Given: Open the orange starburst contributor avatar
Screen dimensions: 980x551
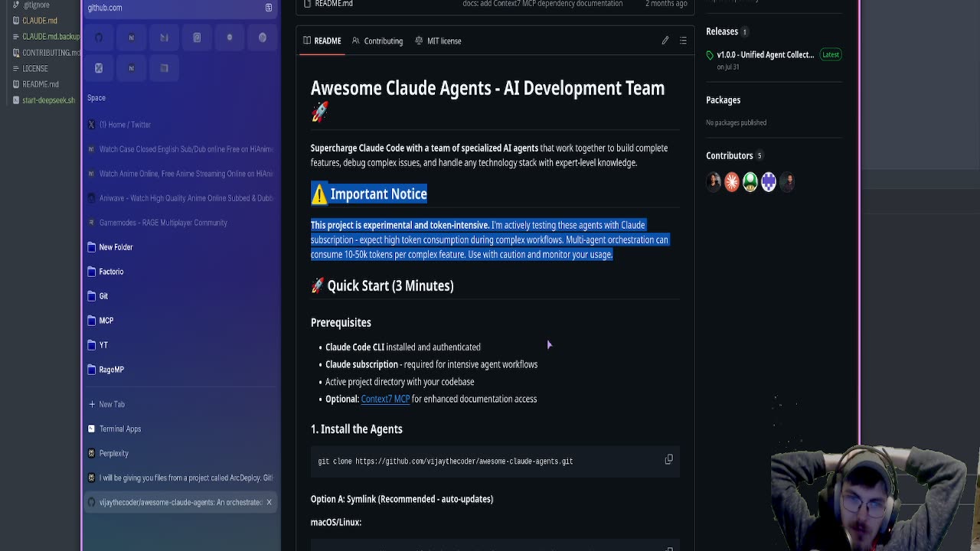Looking at the screenshot, I should 732,181.
